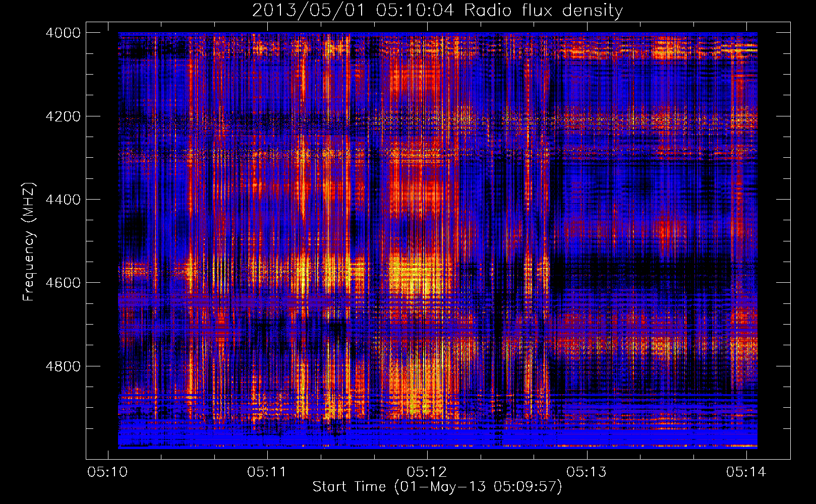Click the plot title '2013/05/01 05:10:04 Radio flux density'

tap(437, 10)
